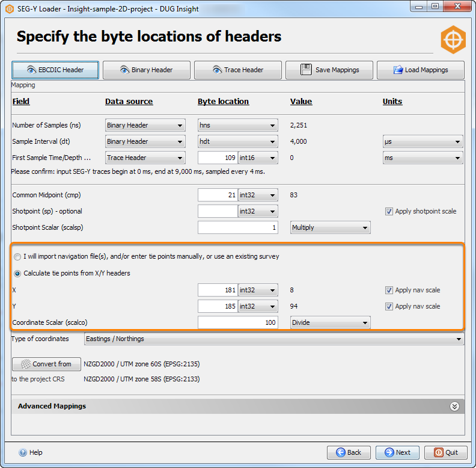Click the Common Midpoint byte field 21
Image resolution: width=476 pixels, height=468 pixels.
pyautogui.click(x=218, y=195)
